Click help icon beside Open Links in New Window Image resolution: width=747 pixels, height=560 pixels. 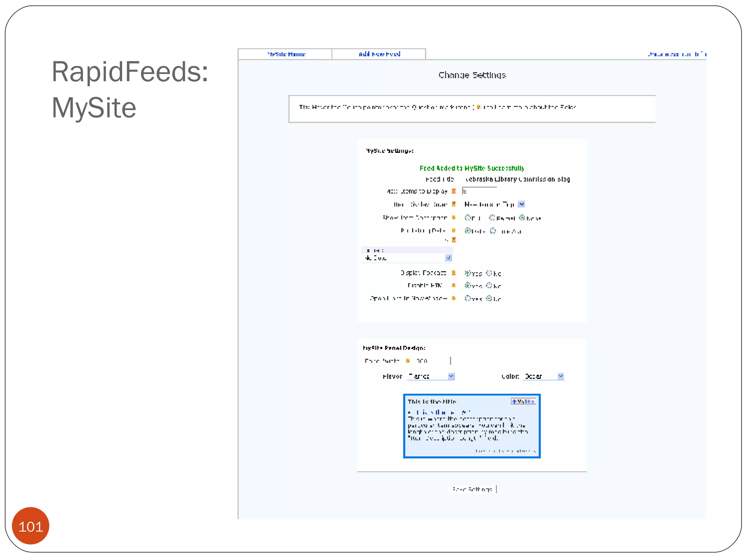pos(454,298)
